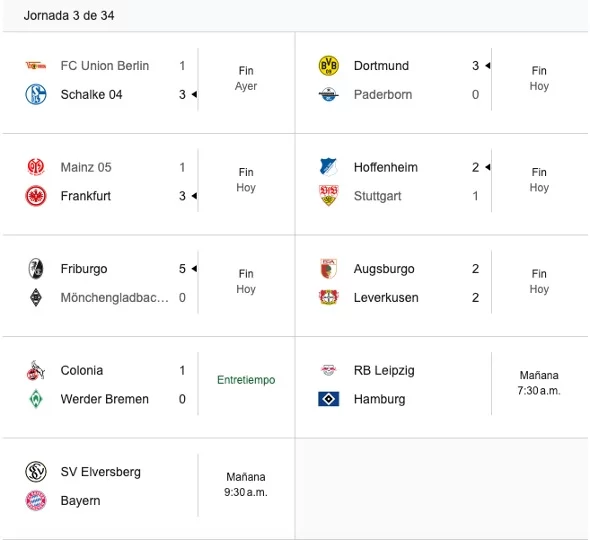Click the Stuttgart VfB crest

tap(328, 196)
